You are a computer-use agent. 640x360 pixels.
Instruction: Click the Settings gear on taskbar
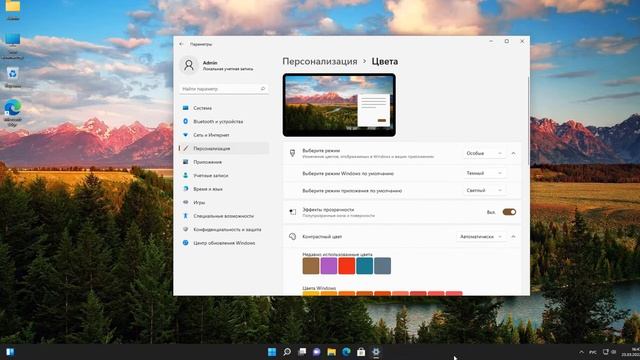(x=376, y=352)
